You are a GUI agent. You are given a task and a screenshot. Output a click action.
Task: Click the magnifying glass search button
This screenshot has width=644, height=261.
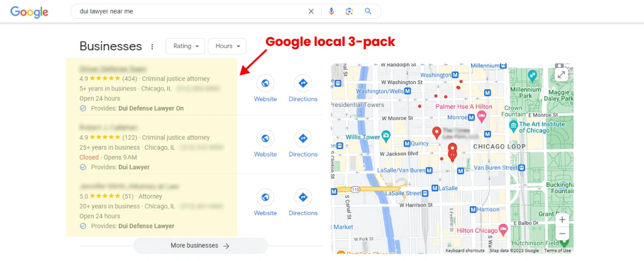[368, 11]
